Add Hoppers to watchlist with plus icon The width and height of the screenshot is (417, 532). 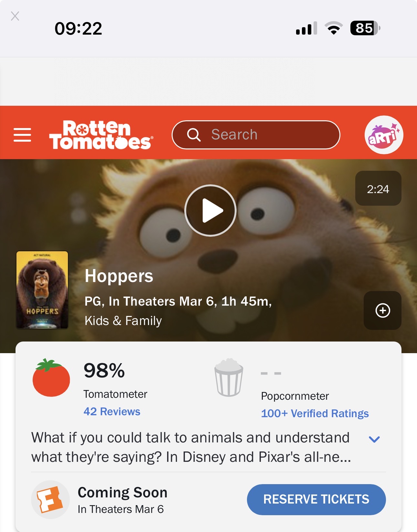point(382,310)
